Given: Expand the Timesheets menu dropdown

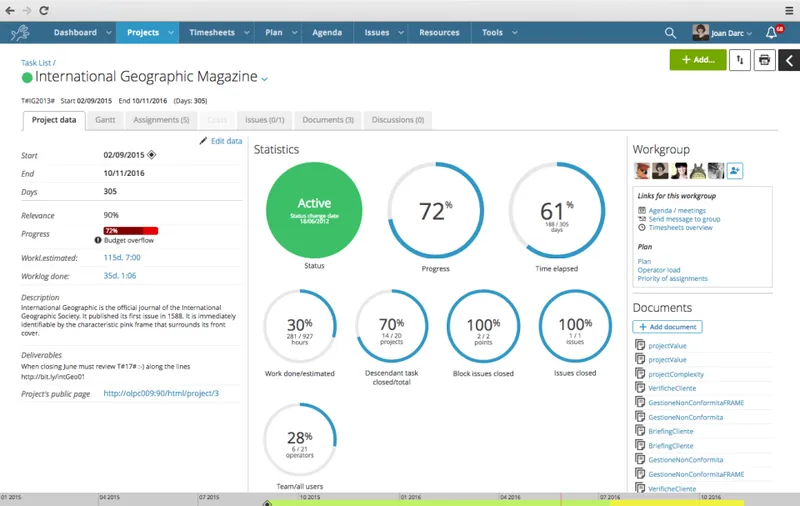Looking at the screenshot, I should click(246, 33).
